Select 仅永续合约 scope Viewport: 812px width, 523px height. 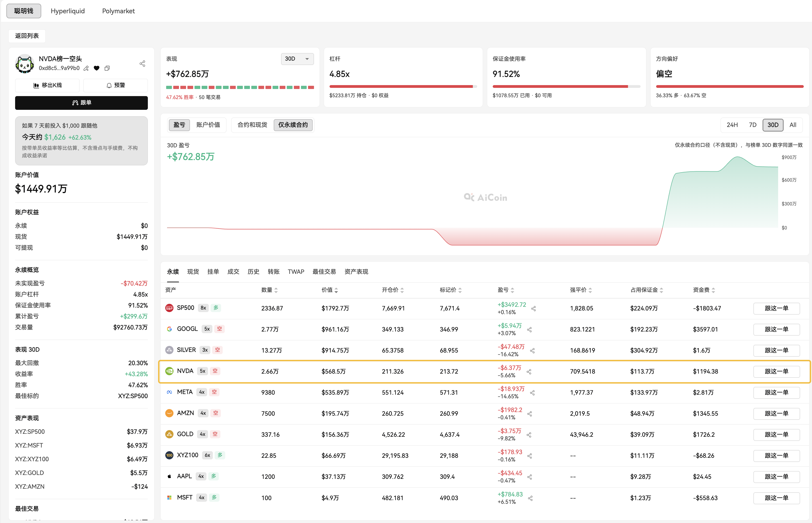pos(293,125)
